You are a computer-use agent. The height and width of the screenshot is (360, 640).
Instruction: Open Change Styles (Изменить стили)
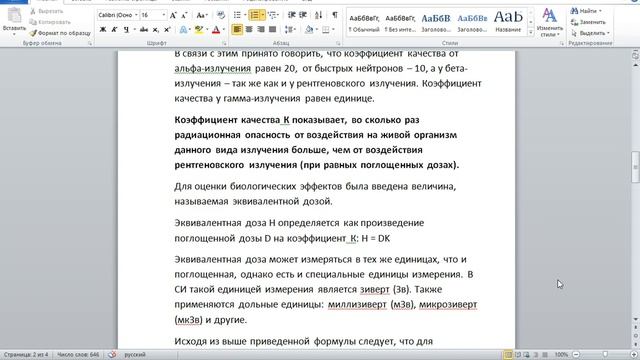pos(549,22)
